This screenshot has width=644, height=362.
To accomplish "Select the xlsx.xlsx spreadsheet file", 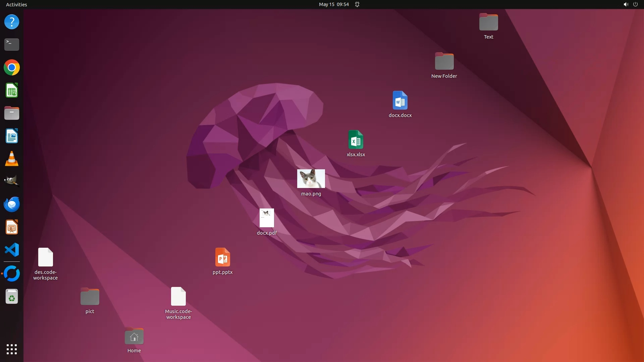I will [356, 140].
